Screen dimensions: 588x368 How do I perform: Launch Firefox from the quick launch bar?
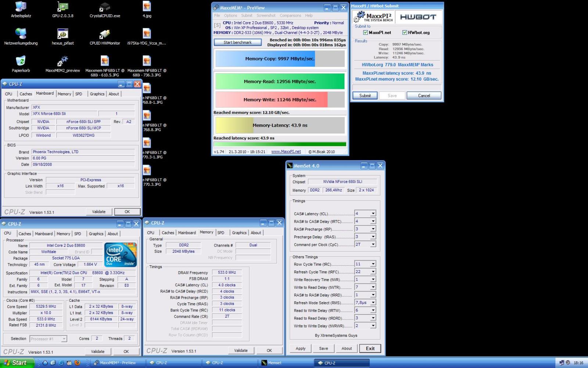tap(77, 363)
